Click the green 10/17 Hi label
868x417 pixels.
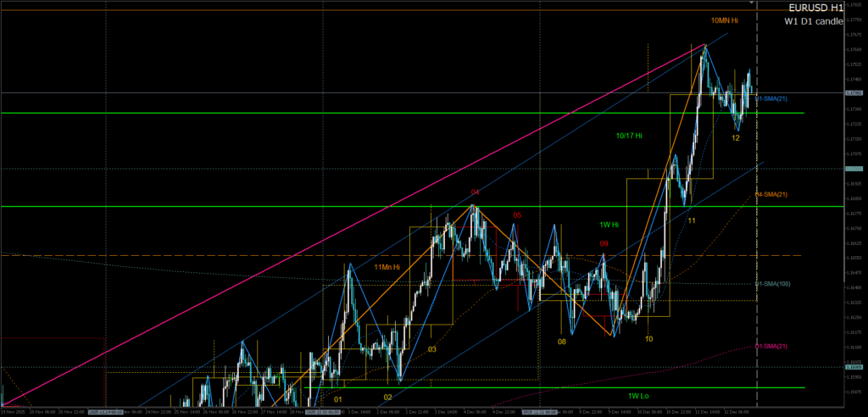(x=629, y=136)
